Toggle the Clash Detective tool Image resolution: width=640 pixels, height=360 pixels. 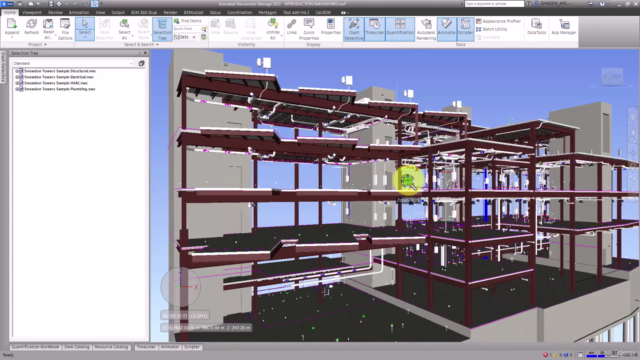point(354,29)
